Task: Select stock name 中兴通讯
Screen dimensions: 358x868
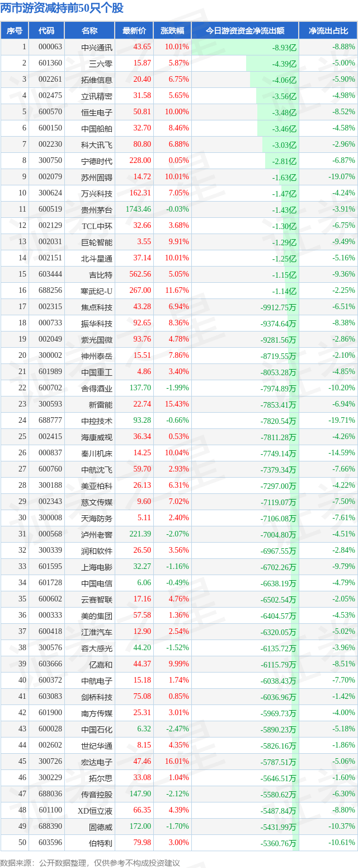Action: pos(97,47)
